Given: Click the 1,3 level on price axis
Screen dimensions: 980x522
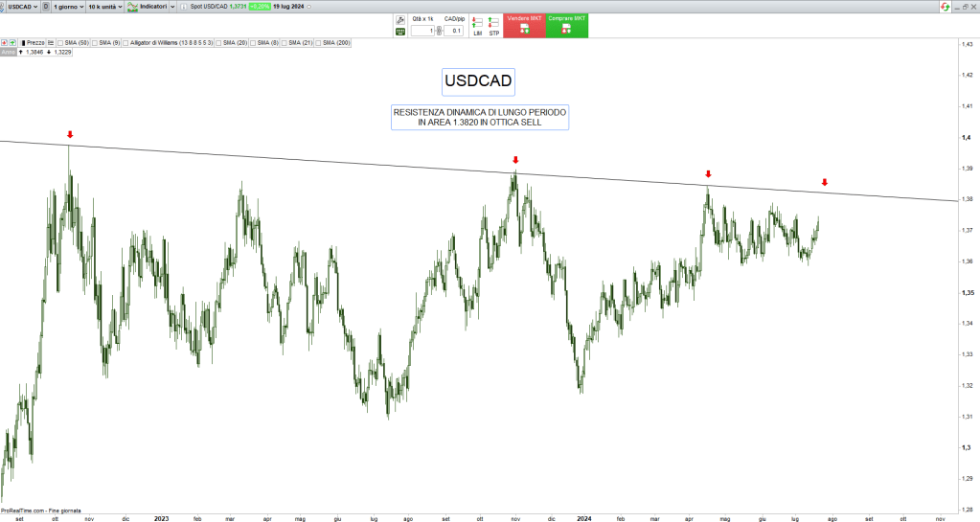Looking at the screenshot, I should (x=967, y=447).
